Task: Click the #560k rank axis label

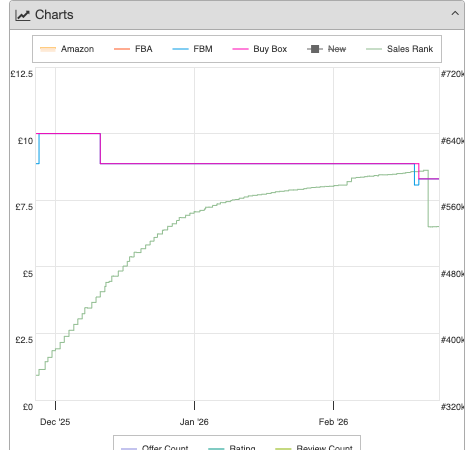Action: 452,207
